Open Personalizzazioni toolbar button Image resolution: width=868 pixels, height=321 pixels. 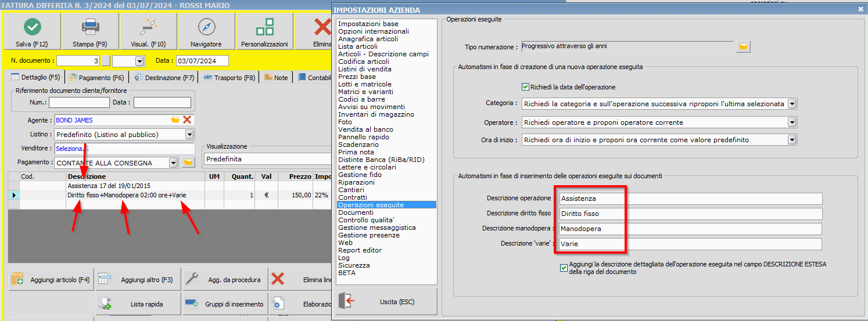coord(264,31)
